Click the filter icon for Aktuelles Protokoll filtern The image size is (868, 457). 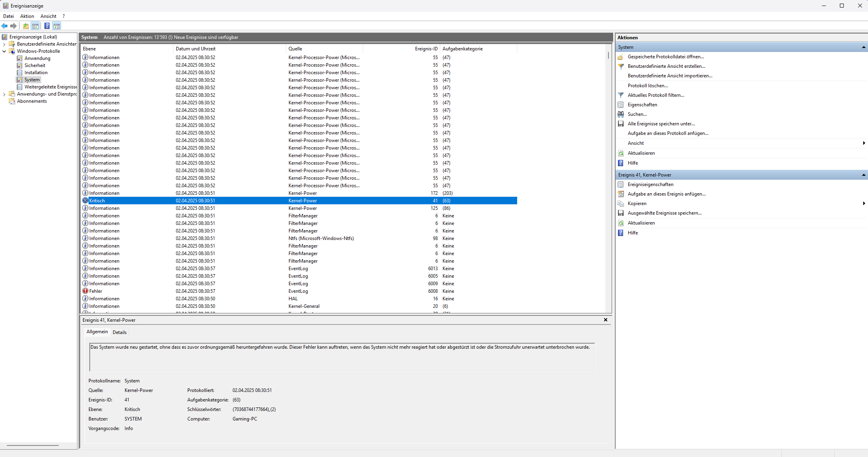[x=621, y=95]
